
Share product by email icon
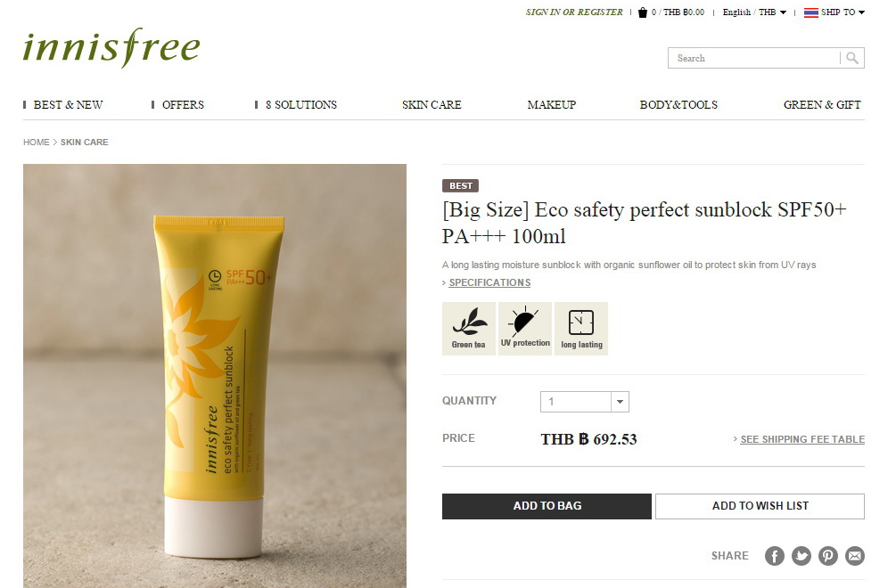click(x=855, y=555)
